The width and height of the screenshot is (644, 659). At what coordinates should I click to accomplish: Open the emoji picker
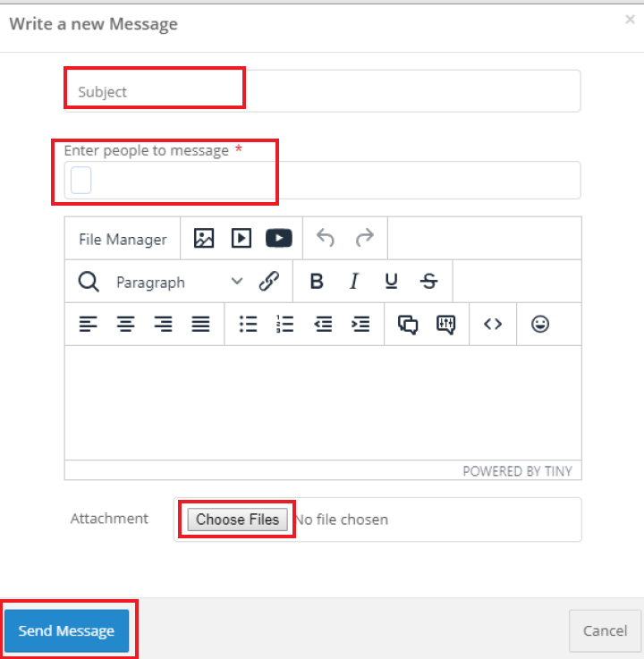(x=540, y=324)
